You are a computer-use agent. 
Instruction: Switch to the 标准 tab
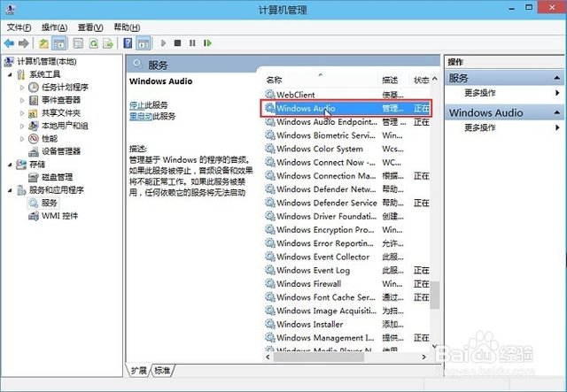coord(163,369)
